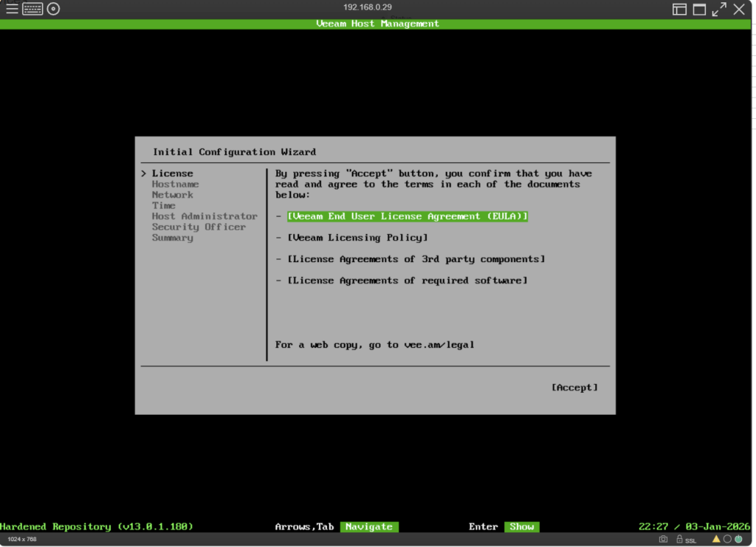Select the Security Officer wizard step

click(199, 227)
